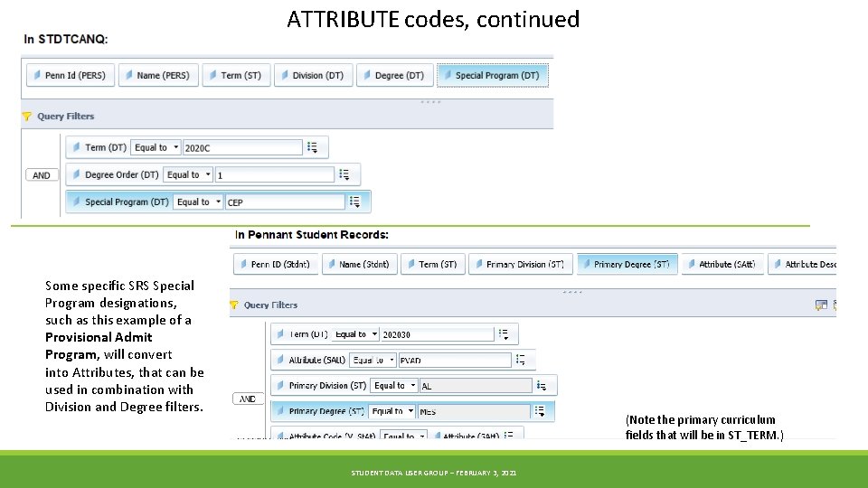The height and width of the screenshot is (488, 868).
Task: Click the Query Filters funnel icon in STDTCANQ
Action: (x=26, y=117)
